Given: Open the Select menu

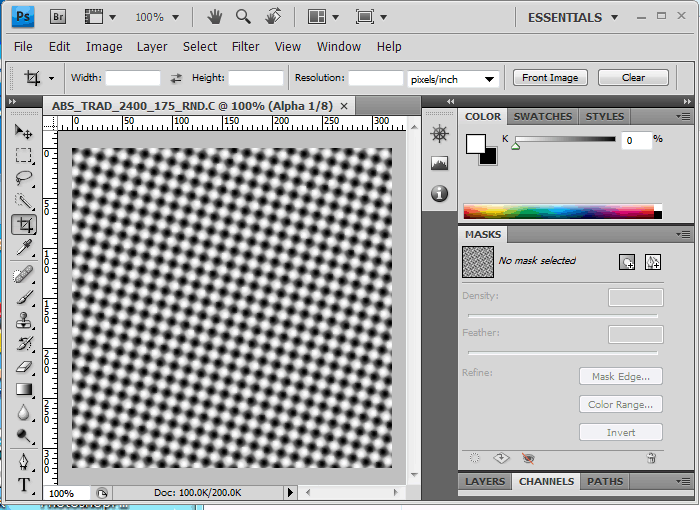Looking at the screenshot, I should pyautogui.click(x=200, y=46).
